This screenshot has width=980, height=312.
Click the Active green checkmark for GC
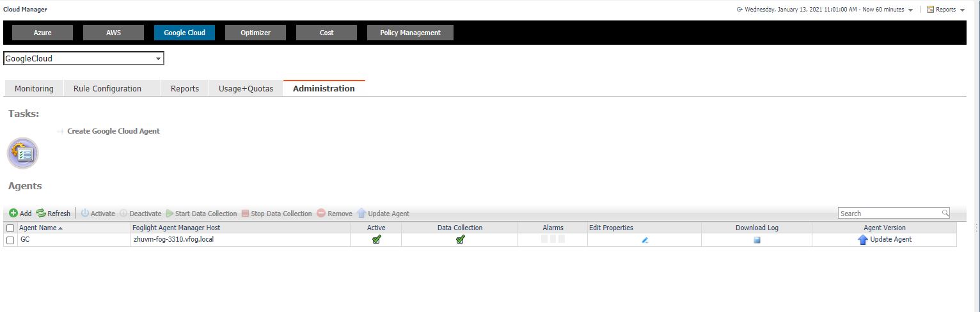[377, 240]
